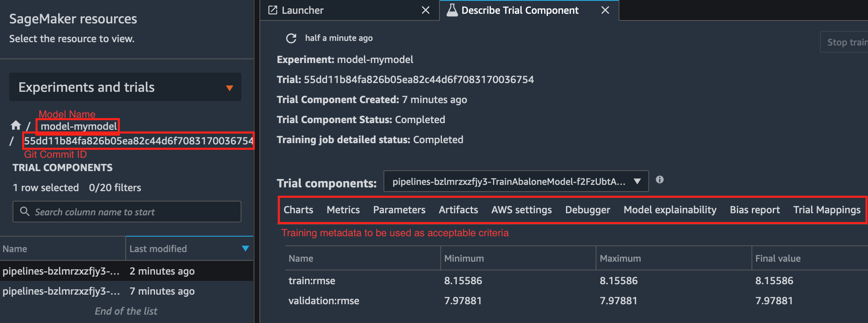This screenshot has height=323, width=868.
Task: Switch to the Launcher tab
Action: (x=350, y=10)
